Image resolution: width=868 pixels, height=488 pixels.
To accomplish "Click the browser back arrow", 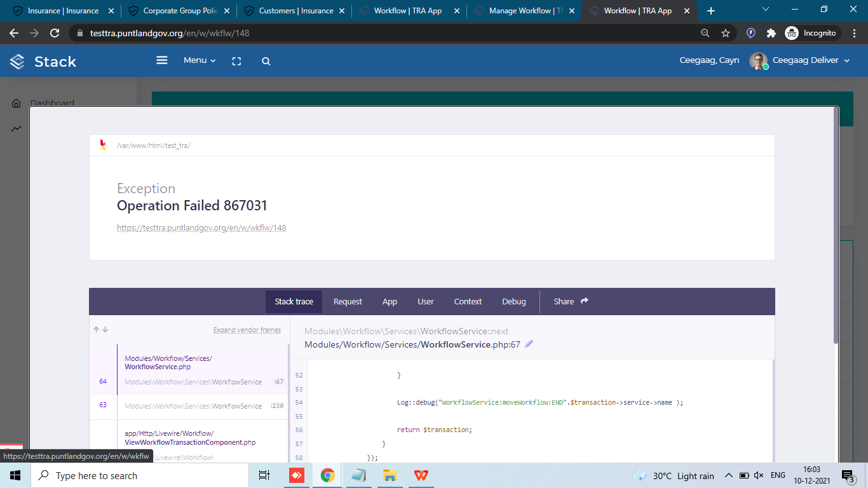I will 14,33.
